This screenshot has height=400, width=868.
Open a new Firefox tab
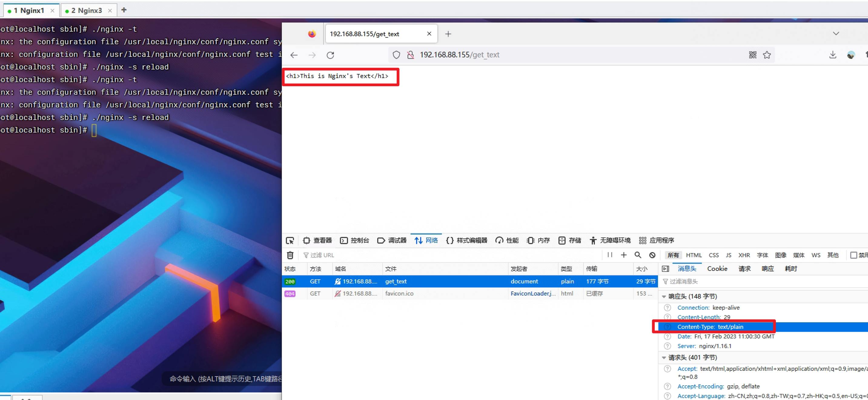448,34
